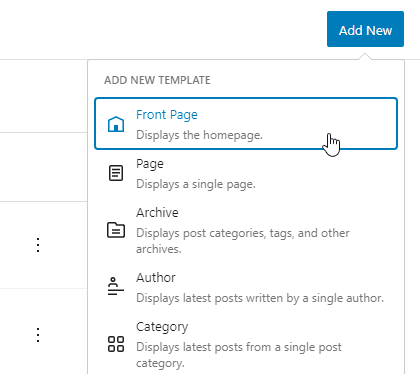The image size is (420, 374).
Task: Click the Category grid icon
Action: tap(116, 344)
